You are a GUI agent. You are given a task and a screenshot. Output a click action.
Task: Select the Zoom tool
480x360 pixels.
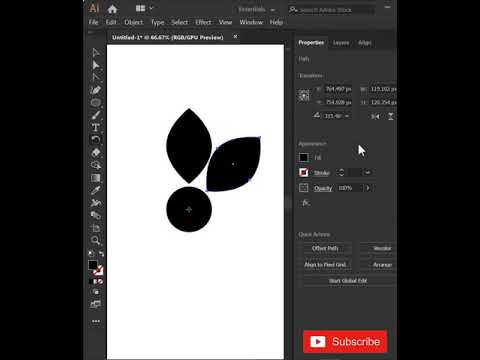tap(96, 240)
